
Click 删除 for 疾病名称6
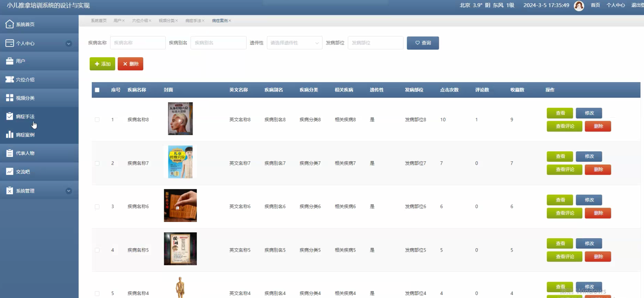point(598,213)
